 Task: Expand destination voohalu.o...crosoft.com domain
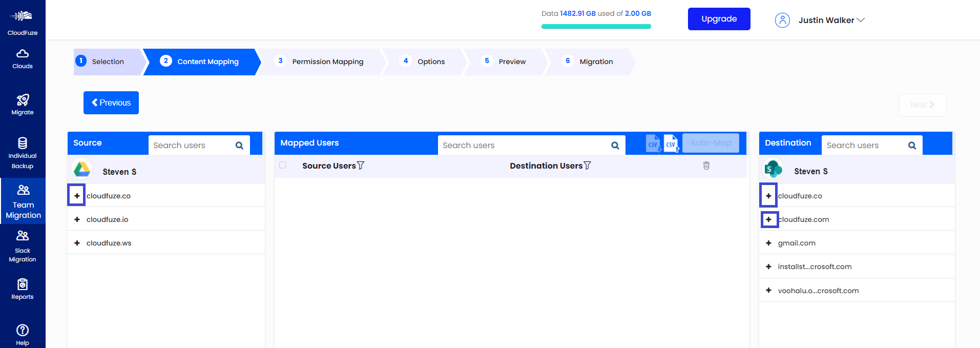[x=768, y=291]
